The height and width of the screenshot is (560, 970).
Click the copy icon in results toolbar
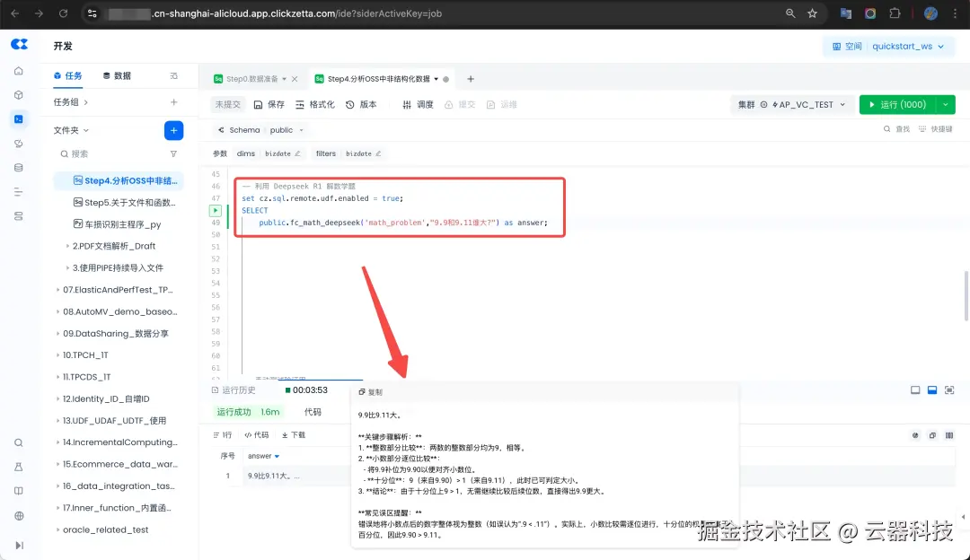tap(932, 436)
